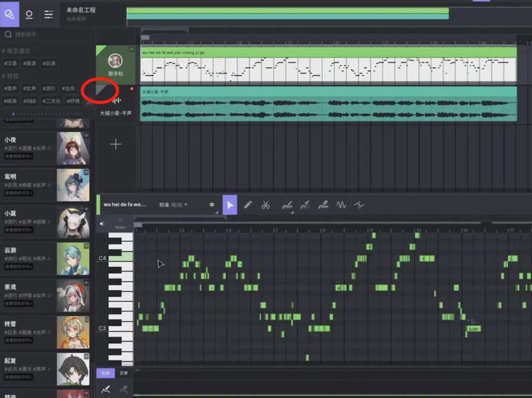Screen dimensions: 532x398
Task: Open license link under 鸾明
Action: [x=19, y=193]
